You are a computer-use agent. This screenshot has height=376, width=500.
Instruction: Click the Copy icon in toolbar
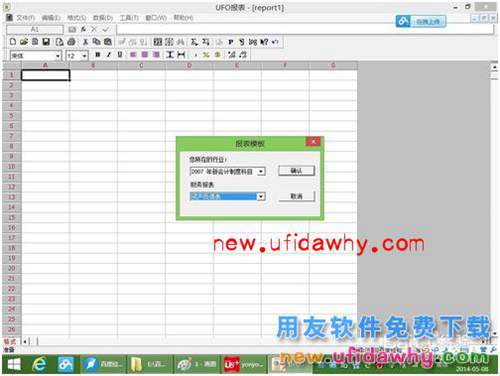click(96, 42)
